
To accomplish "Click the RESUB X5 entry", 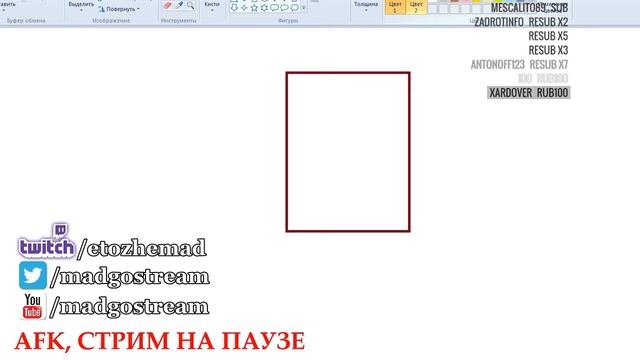I will 548,36.
